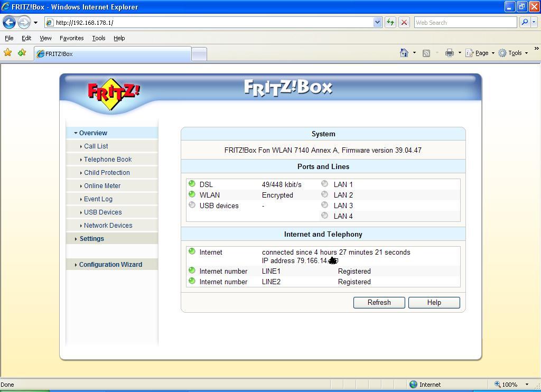The height and width of the screenshot is (392, 541).
Task: Click the 'Done' status bar text
Action: click(7, 385)
